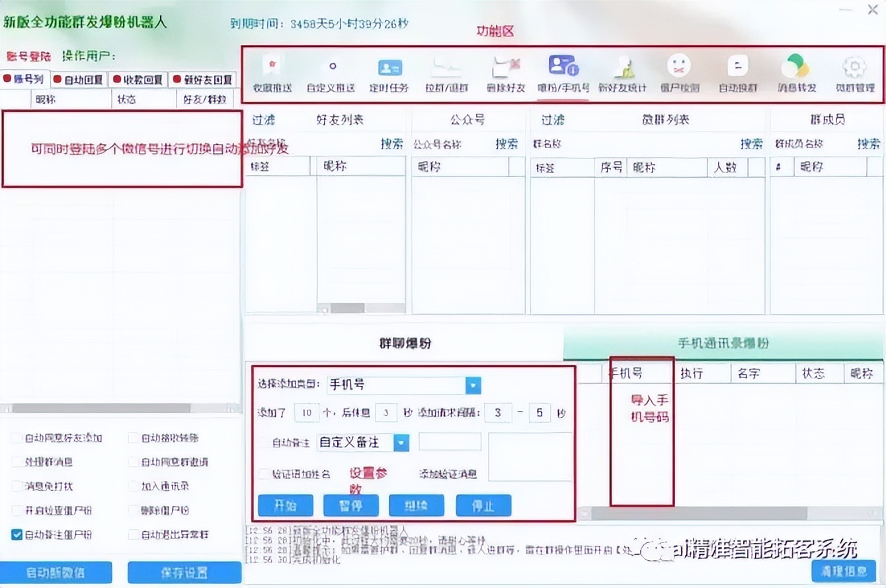This screenshot has width=886, height=588.
Task: Click the 保存设置 save settings button
Action: (184, 572)
